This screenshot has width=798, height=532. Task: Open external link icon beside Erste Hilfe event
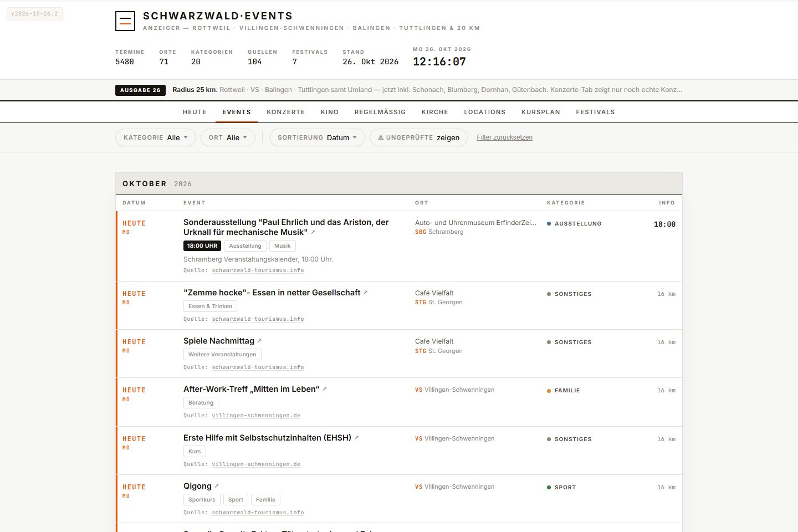pos(356,438)
